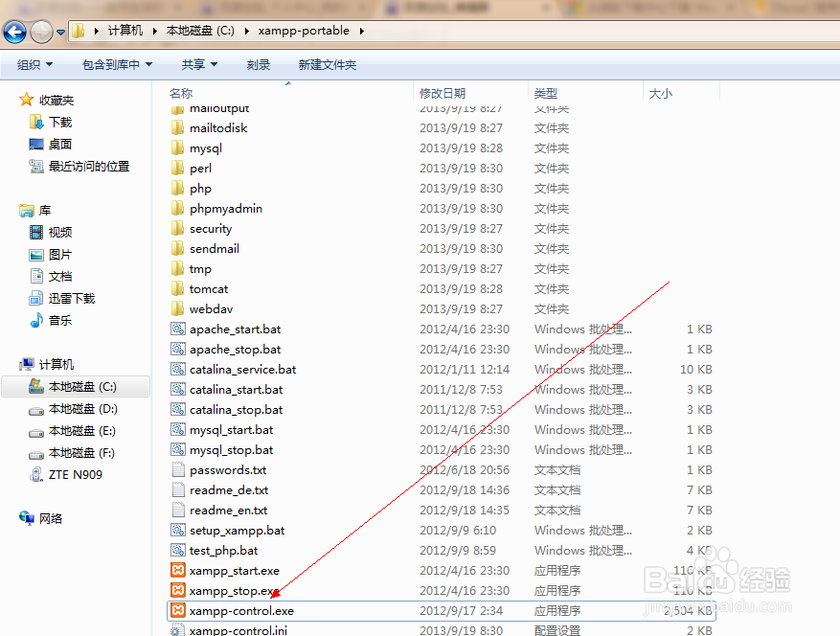This screenshot has height=636, width=840.
Task: Select the passwords.txt document icon
Action: coord(178,470)
